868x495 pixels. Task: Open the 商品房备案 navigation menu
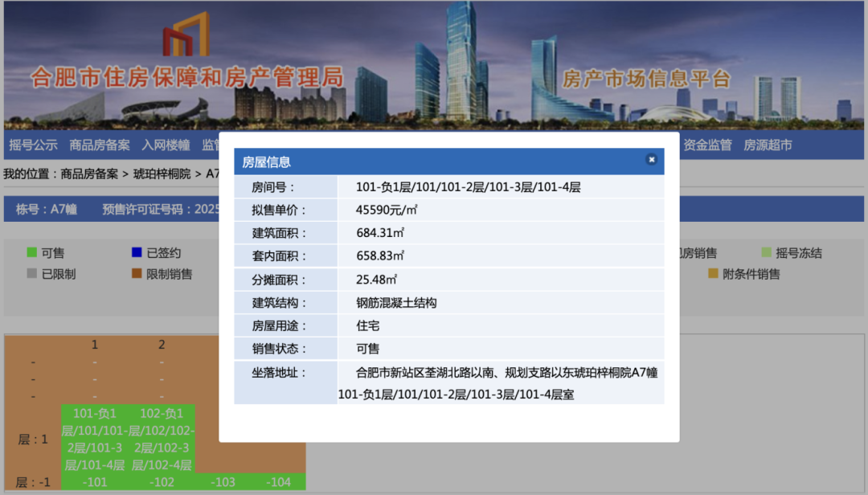100,145
